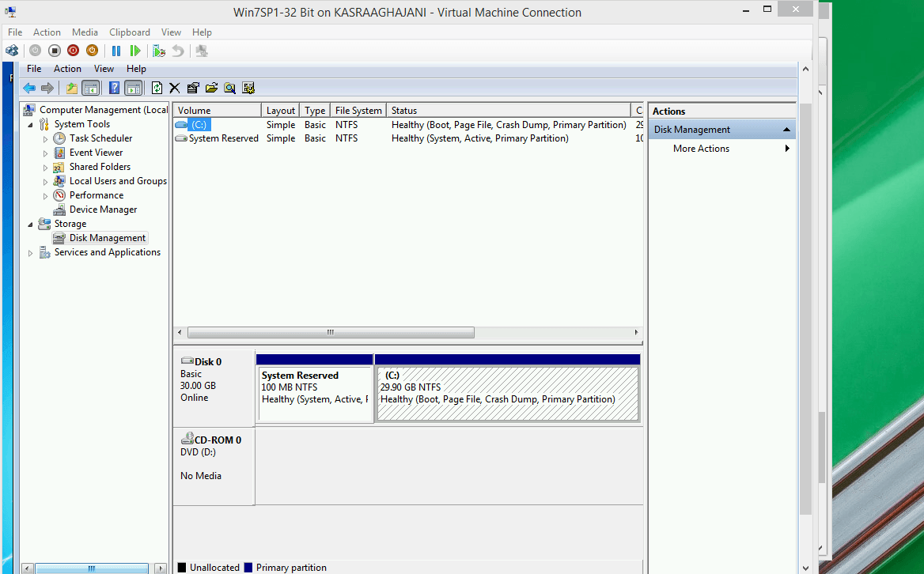Click the Ctrl+Alt+Delete icon in VM toolbar
924x574 pixels.
(x=12, y=51)
